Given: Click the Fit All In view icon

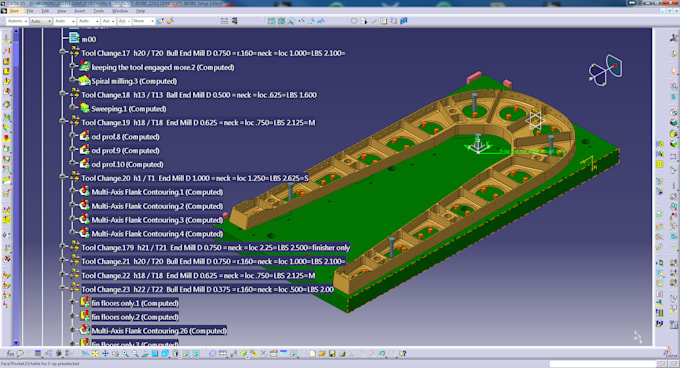Looking at the screenshot, I should click(95, 354).
